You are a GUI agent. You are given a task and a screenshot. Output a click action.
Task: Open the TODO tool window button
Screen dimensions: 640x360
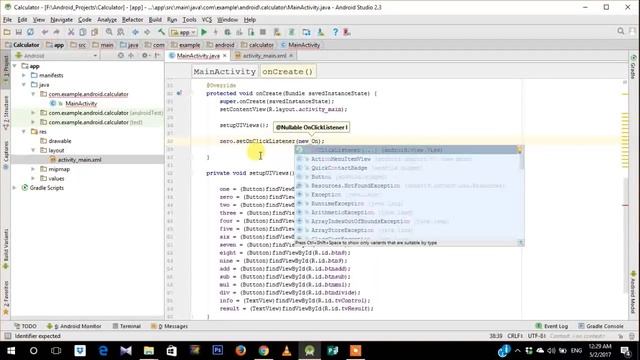(25, 326)
